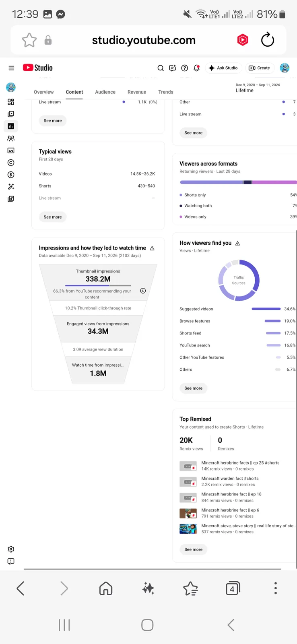
Task: Open Subtitles via sidebar captions icon
Action: point(11,151)
